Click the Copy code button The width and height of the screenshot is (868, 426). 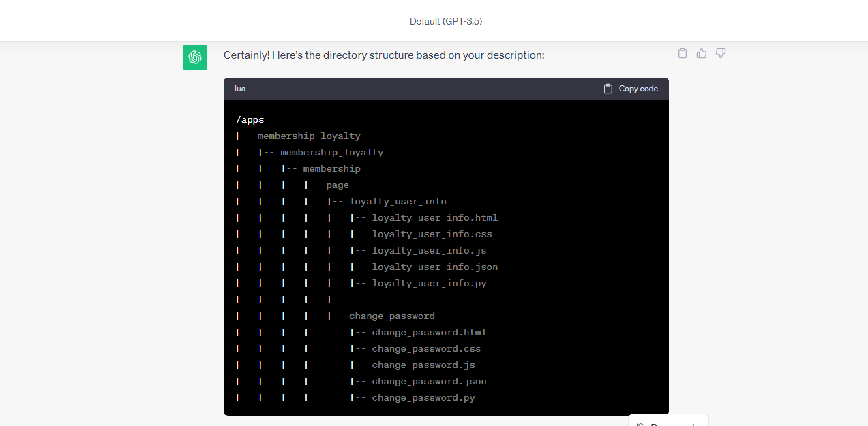coord(631,89)
